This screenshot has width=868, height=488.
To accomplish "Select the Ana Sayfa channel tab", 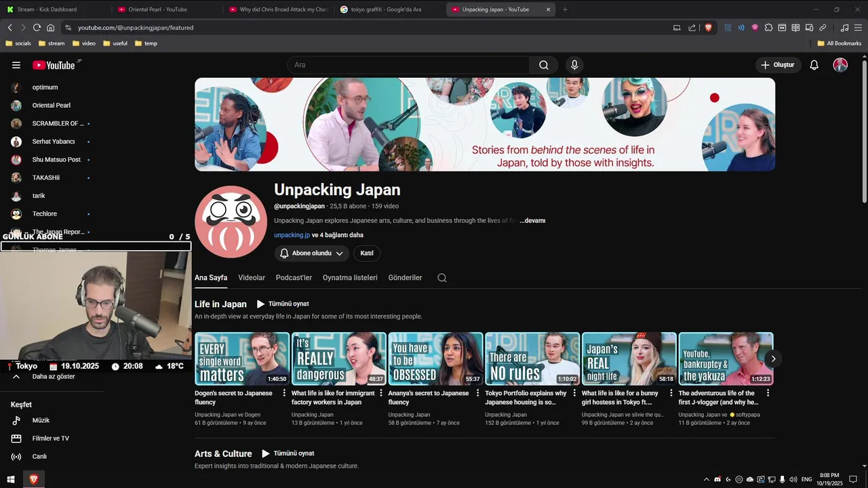I will pos(211,278).
